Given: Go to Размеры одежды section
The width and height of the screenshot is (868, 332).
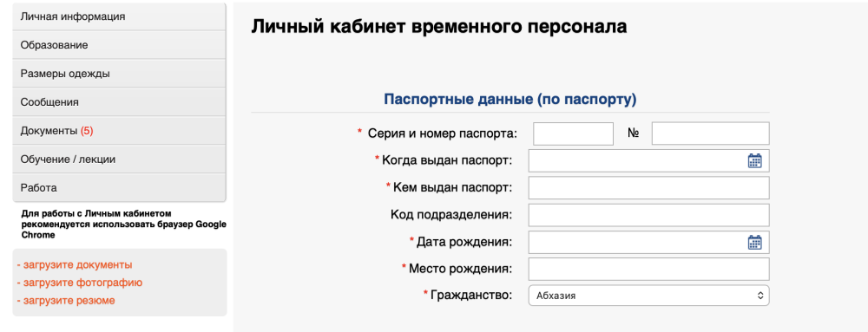Looking at the screenshot, I should coord(119,74).
